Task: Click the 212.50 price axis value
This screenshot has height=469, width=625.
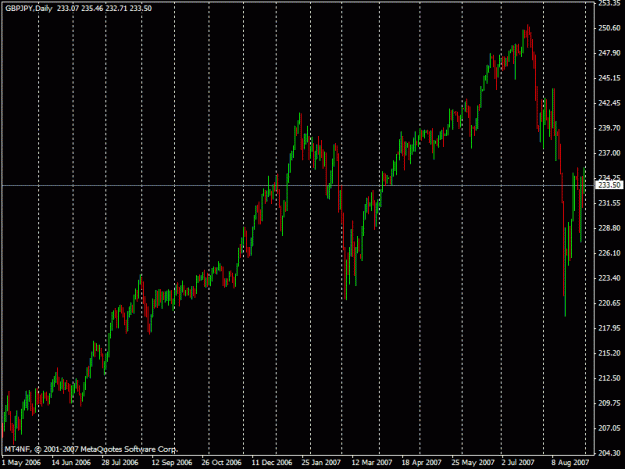Action: 609,378
